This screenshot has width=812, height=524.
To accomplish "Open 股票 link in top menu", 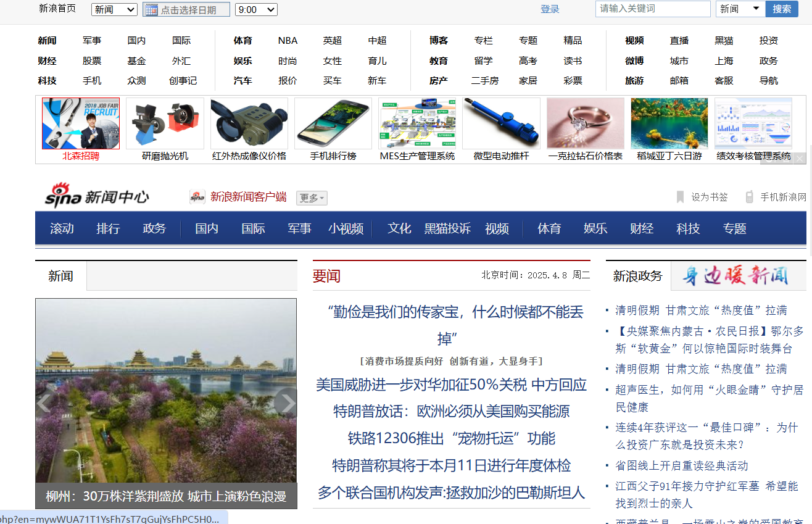I will point(92,60).
